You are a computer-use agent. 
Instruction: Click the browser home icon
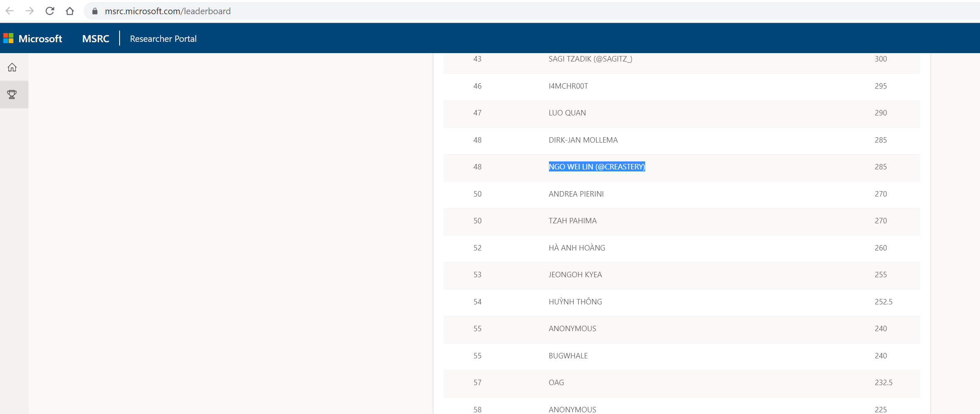tap(69, 11)
